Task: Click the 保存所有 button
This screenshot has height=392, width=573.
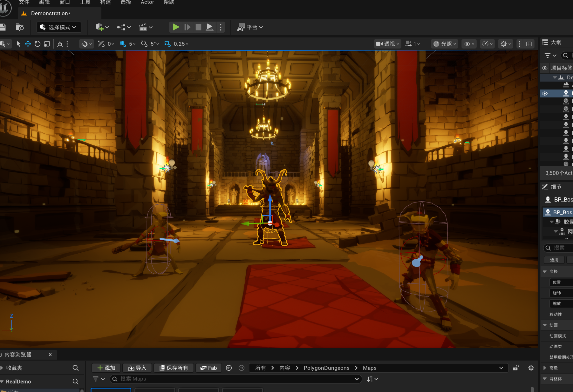Action: point(174,368)
